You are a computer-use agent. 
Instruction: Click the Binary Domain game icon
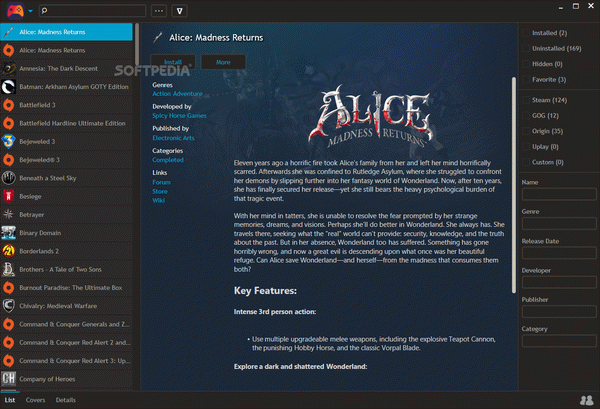pyautogui.click(x=8, y=233)
